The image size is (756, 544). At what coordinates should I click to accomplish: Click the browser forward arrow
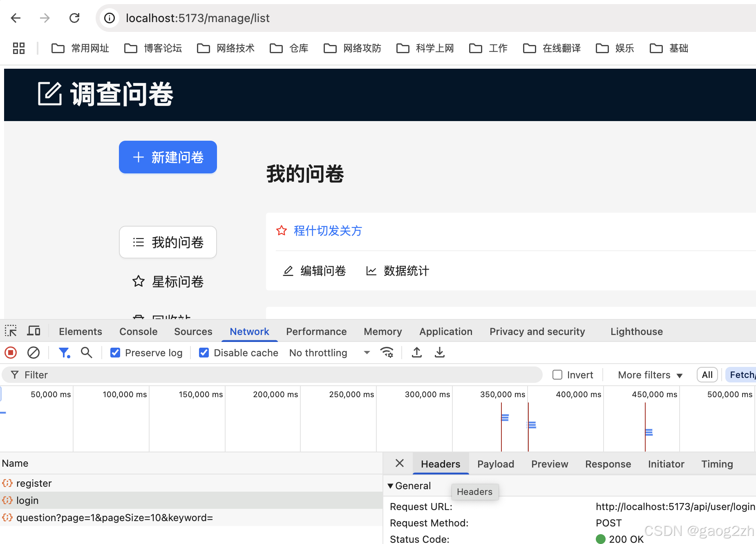[x=45, y=18]
